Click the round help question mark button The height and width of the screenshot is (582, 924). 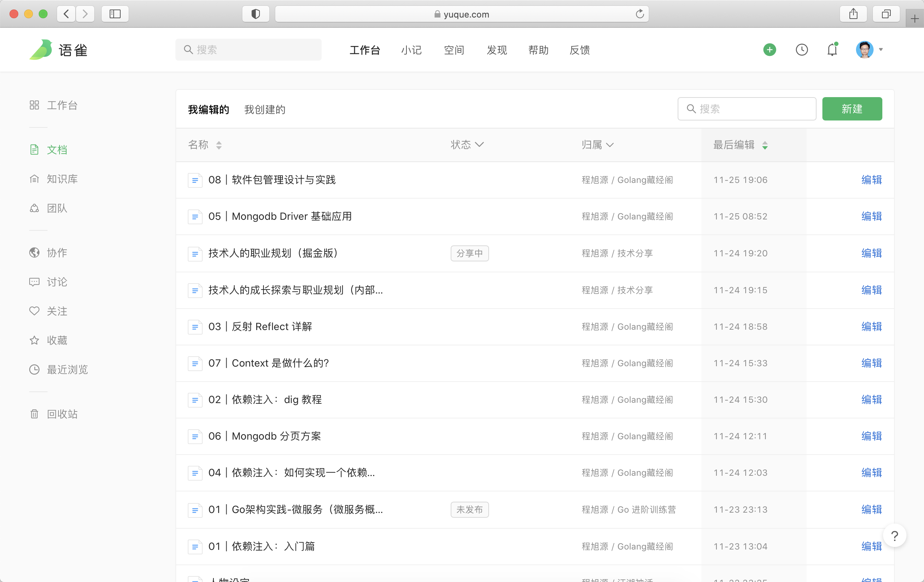coord(894,536)
